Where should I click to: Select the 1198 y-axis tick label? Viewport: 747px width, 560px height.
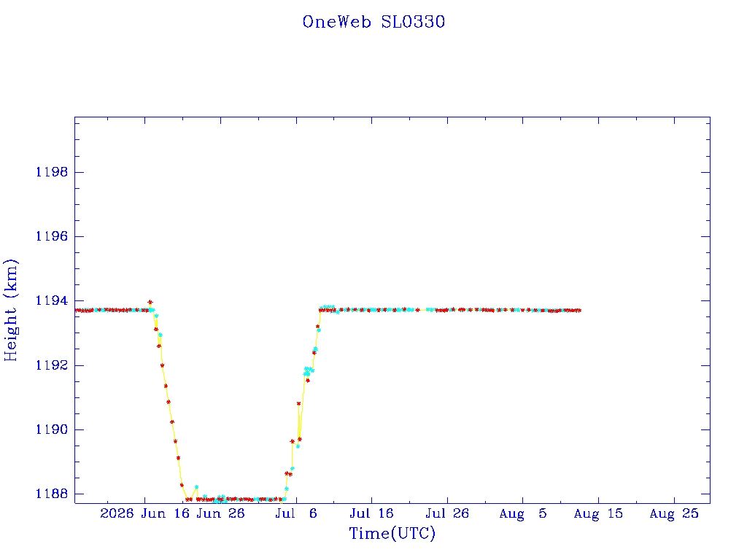click(52, 172)
